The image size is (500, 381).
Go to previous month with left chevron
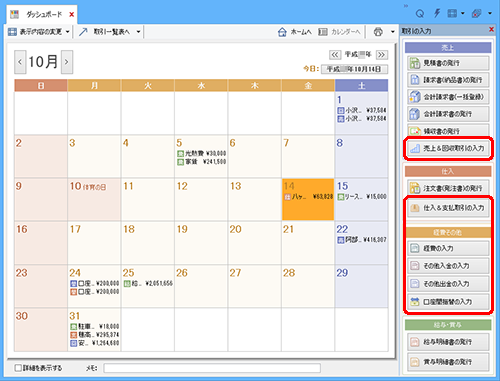tap(20, 62)
